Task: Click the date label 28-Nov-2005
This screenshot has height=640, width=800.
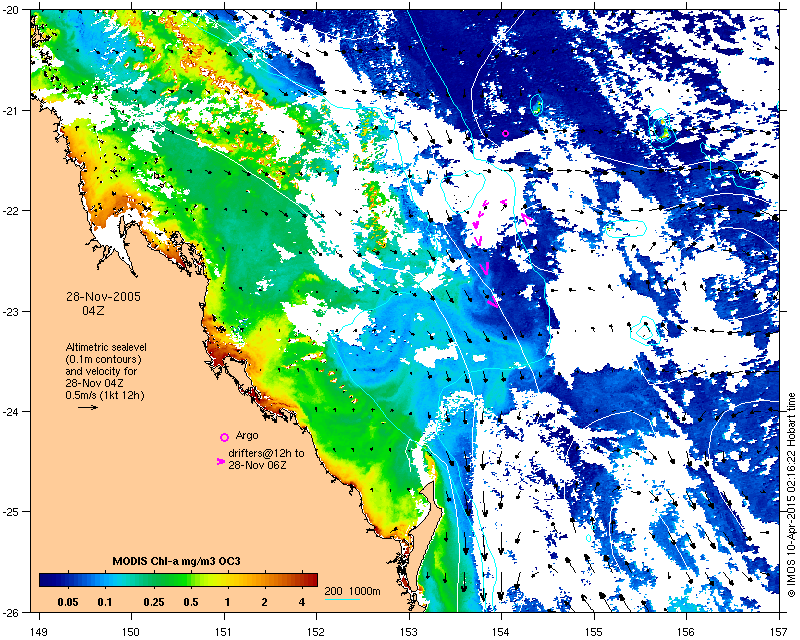Action: pyautogui.click(x=103, y=297)
